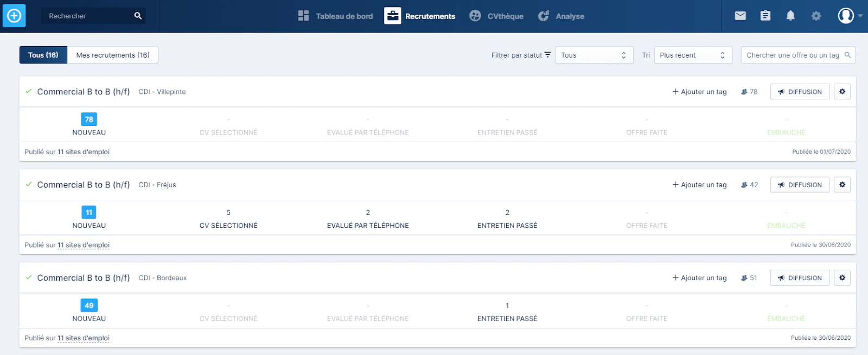Select the Tous (16) tab
The image size is (868, 355).
tap(43, 55)
